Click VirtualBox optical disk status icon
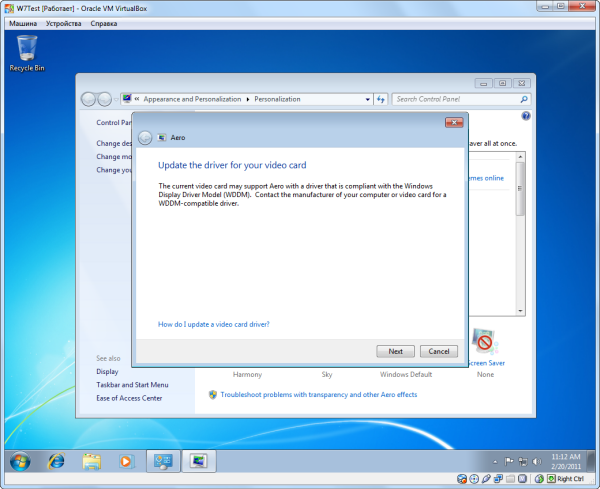 pyautogui.click(x=474, y=479)
